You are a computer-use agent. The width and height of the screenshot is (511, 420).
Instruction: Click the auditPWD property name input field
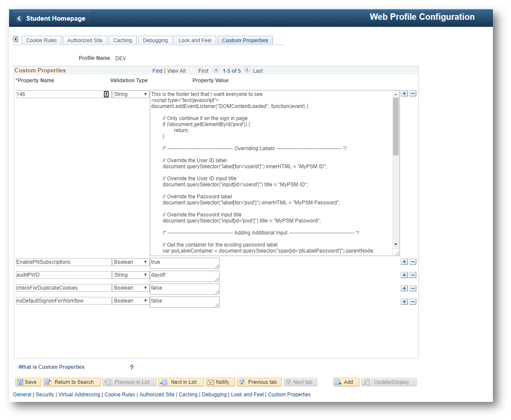click(63, 275)
